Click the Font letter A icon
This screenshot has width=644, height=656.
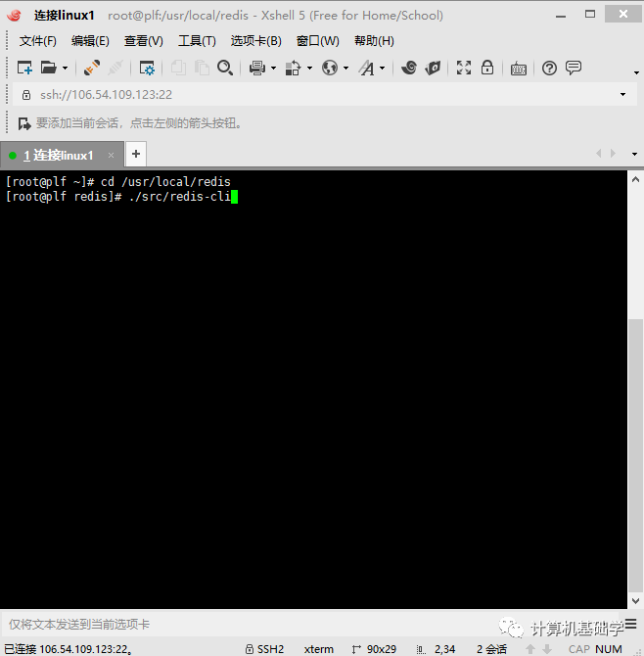point(367,68)
